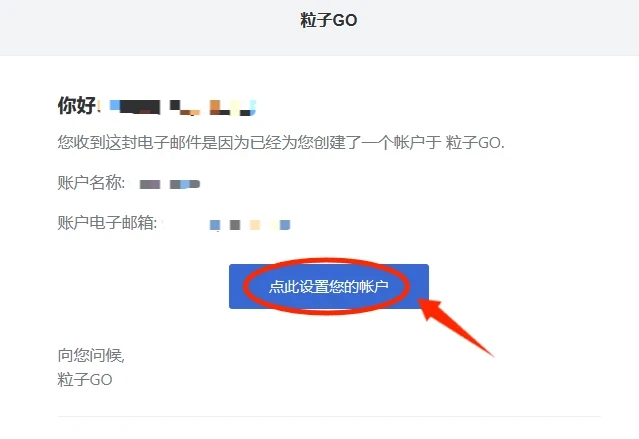Click the 点此 characters inside the blue button
Image resolution: width=639 pixels, height=439 pixels.
point(284,287)
